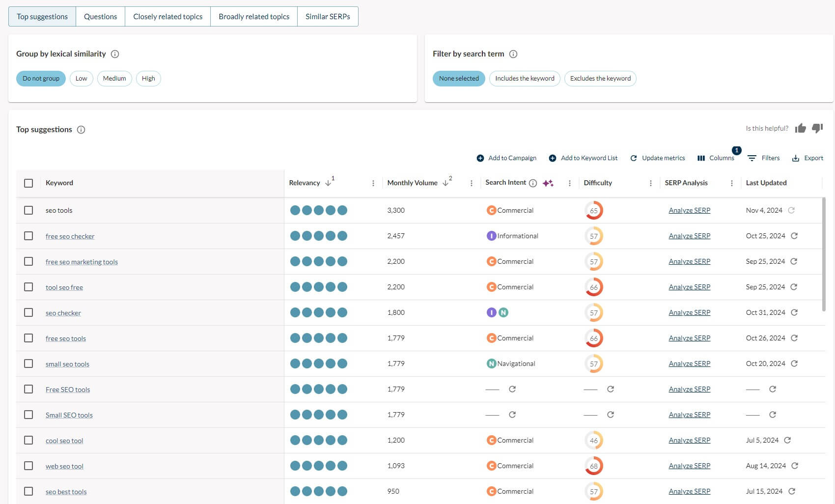
Task: Click the AI sparkle icon next to Search Intent
Action: click(548, 182)
